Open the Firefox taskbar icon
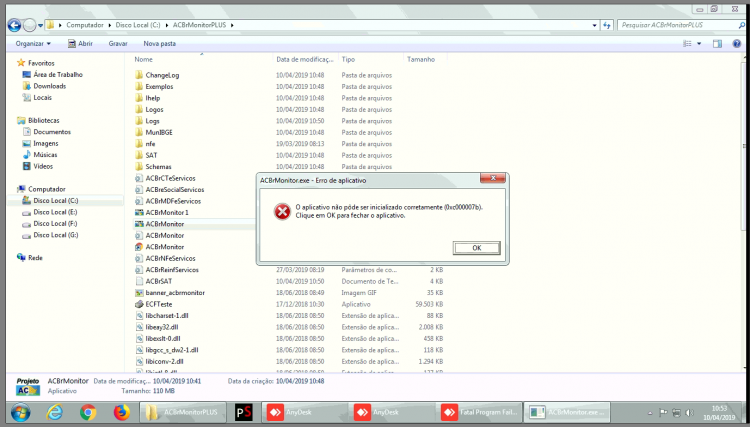Screen dimensions: 750x427 tap(122, 412)
